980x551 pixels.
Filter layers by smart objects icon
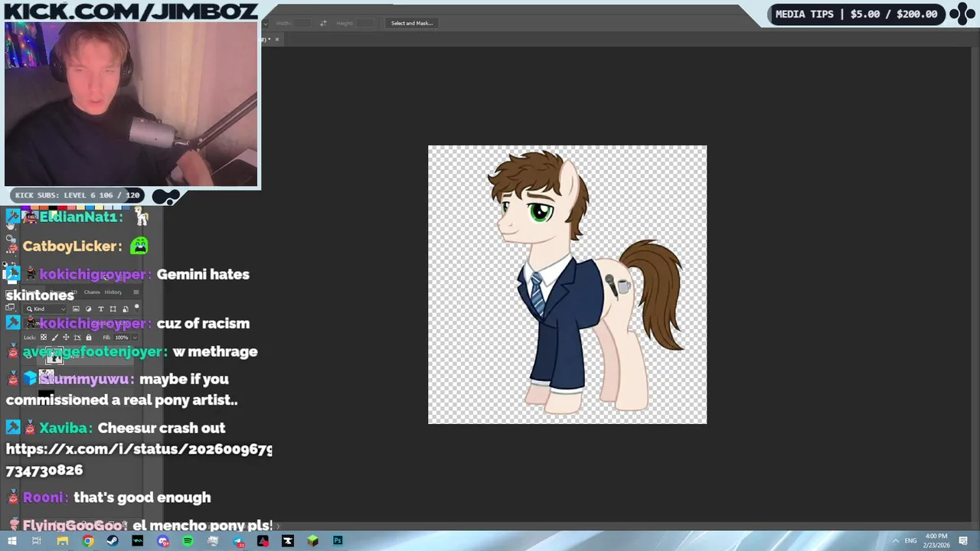point(126,309)
